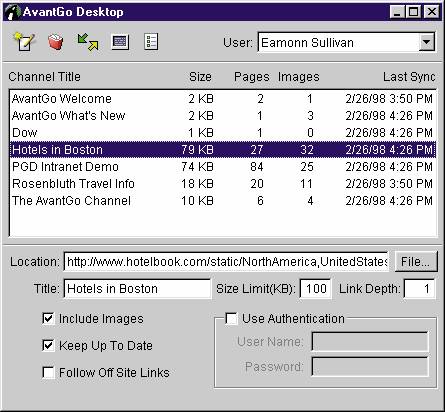Click the red trash delete channel icon
The height and width of the screenshot is (412, 445).
[x=56, y=42]
